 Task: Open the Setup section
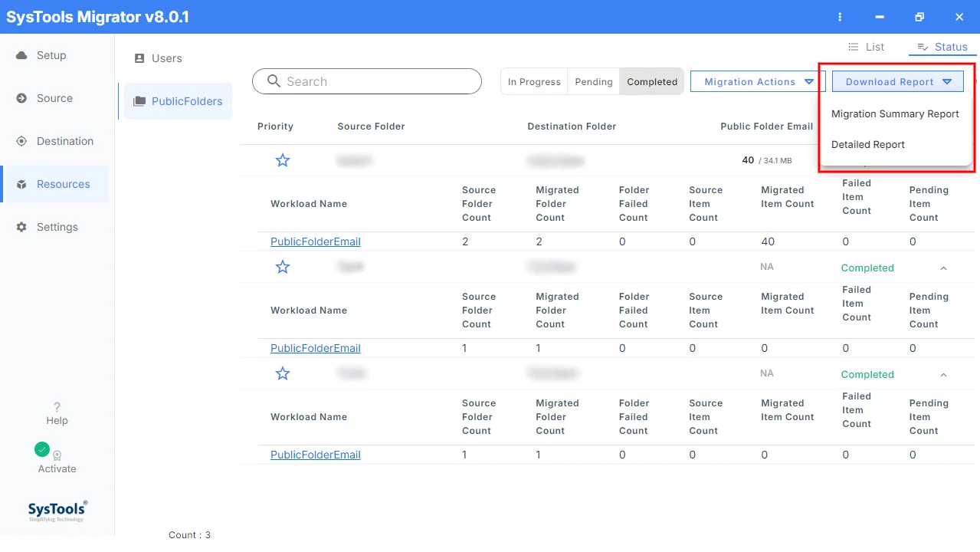(x=54, y=55)
